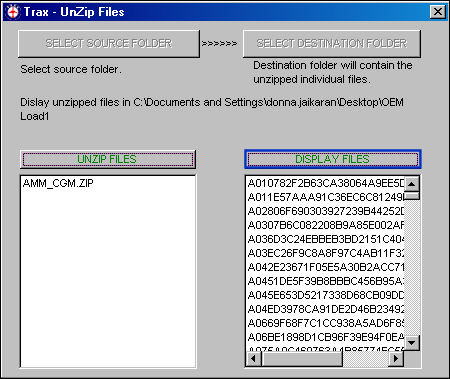Select file starting with A036D3C24EBB
Image resolution: width=450 pixels, height=379 pixels.
pyautogui.click(x=326, y=239)
